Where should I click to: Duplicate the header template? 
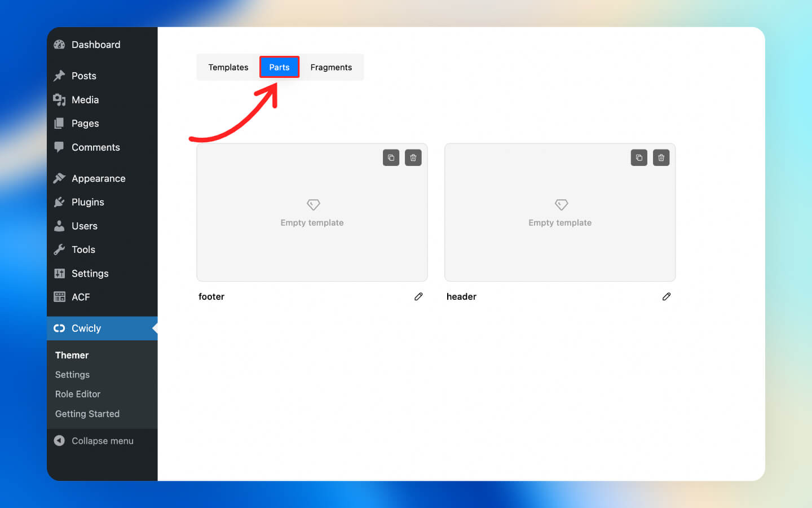(639, 157)
